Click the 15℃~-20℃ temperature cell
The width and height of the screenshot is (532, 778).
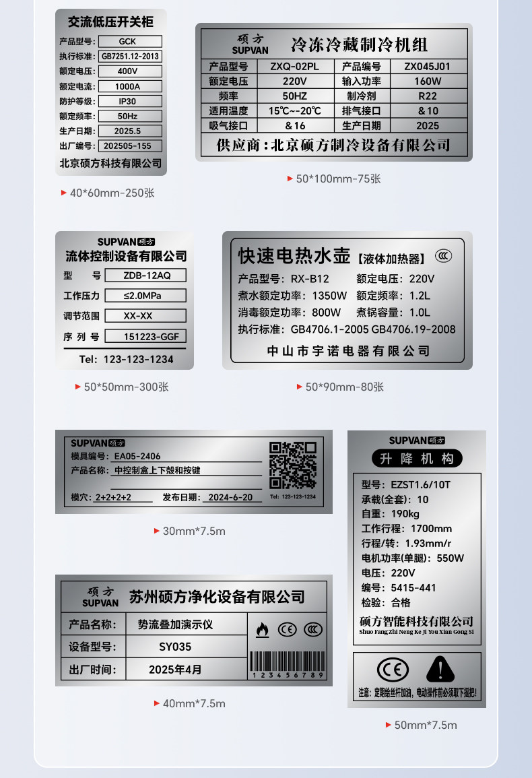(295, 111)
